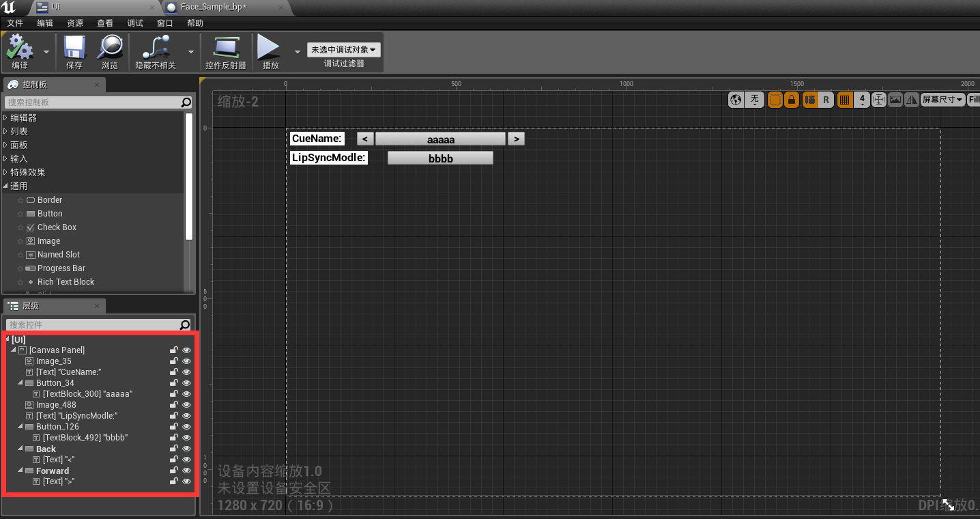
Task: Click the zoom-to-fit arrows icon
Action: [879, 100]
